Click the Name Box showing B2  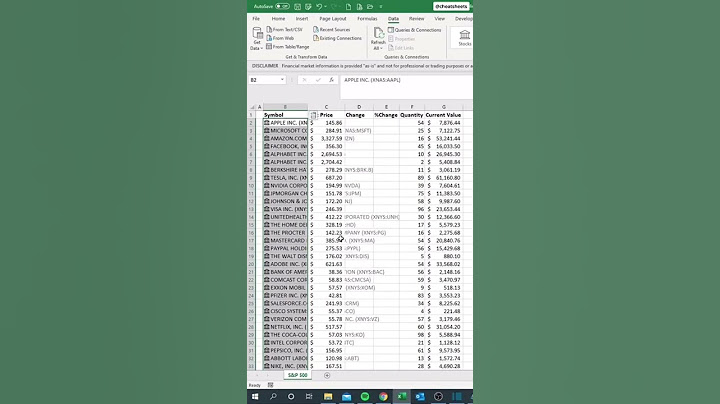click(x=264, y=80)
